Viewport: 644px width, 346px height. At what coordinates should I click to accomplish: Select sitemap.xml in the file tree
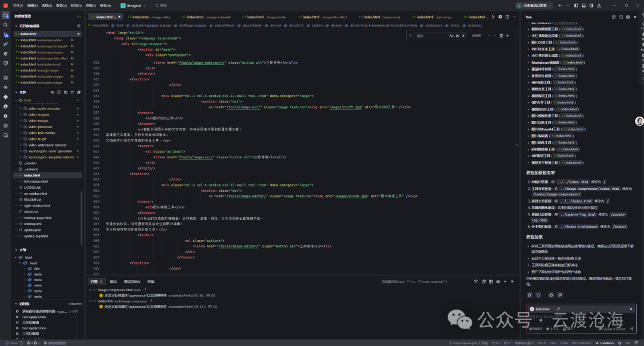click(32, 224)
